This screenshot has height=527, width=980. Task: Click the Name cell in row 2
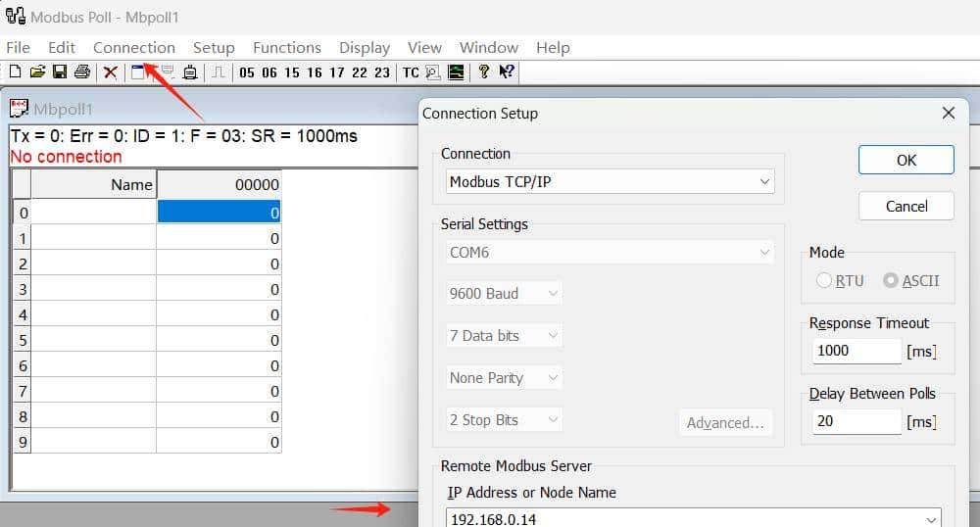pos(94,264)
